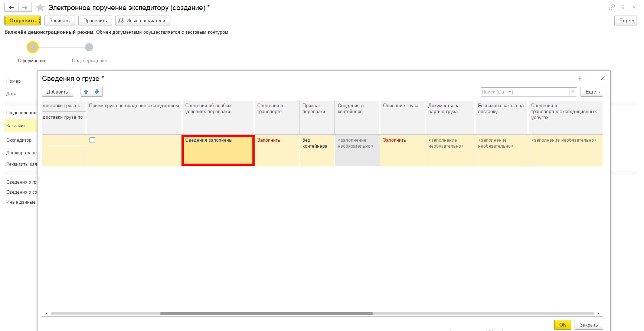Click the Экспедитор label in the background form
The height and width of the screenshot is (331, 644).
click(x=19, y=140)
